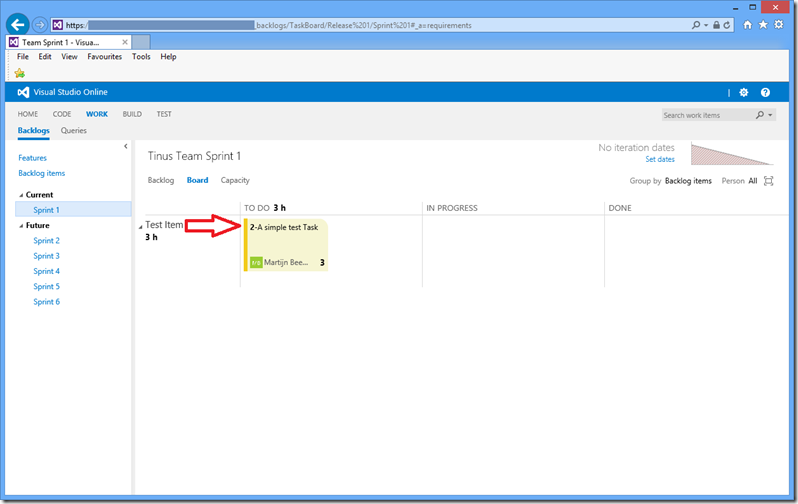Open the View menu
798x504 pixels.
pos(69,57)
